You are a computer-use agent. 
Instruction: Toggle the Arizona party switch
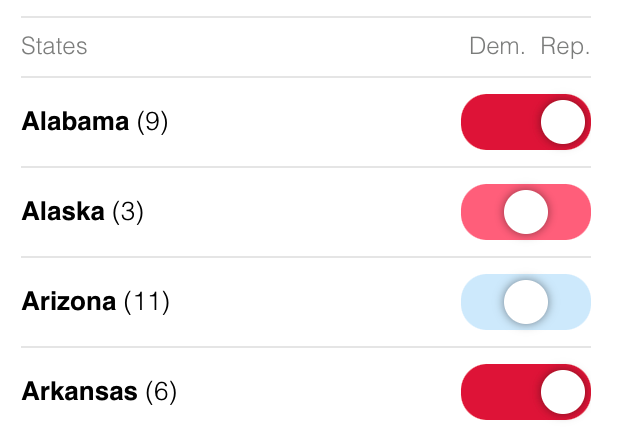point(525,302)
